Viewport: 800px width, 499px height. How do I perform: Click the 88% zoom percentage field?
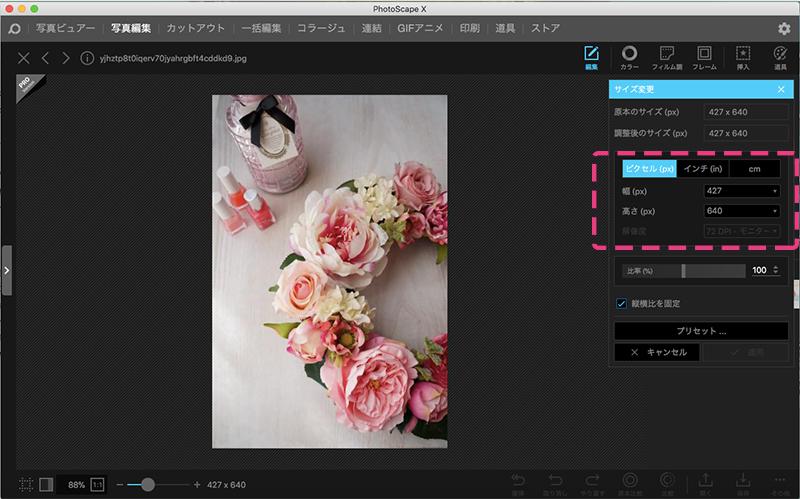tap(76, 485)
